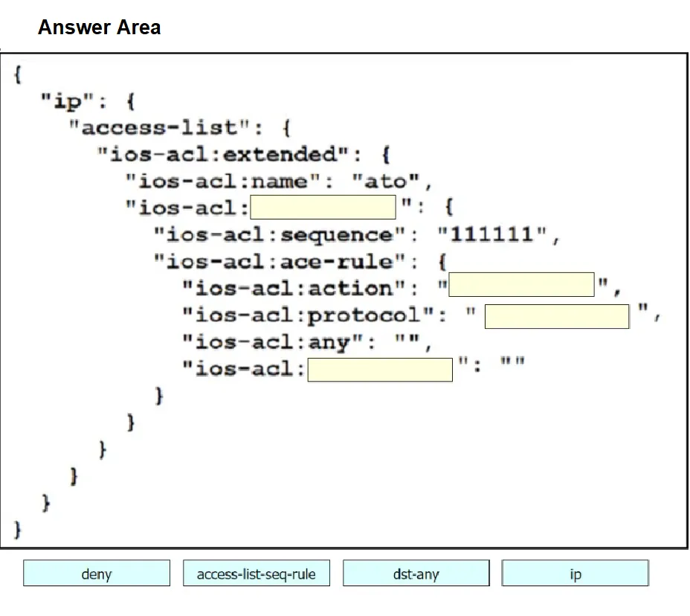Select the dst-any answer tile
The height and width of the screenshot is (616, 690).
(416, 573)
